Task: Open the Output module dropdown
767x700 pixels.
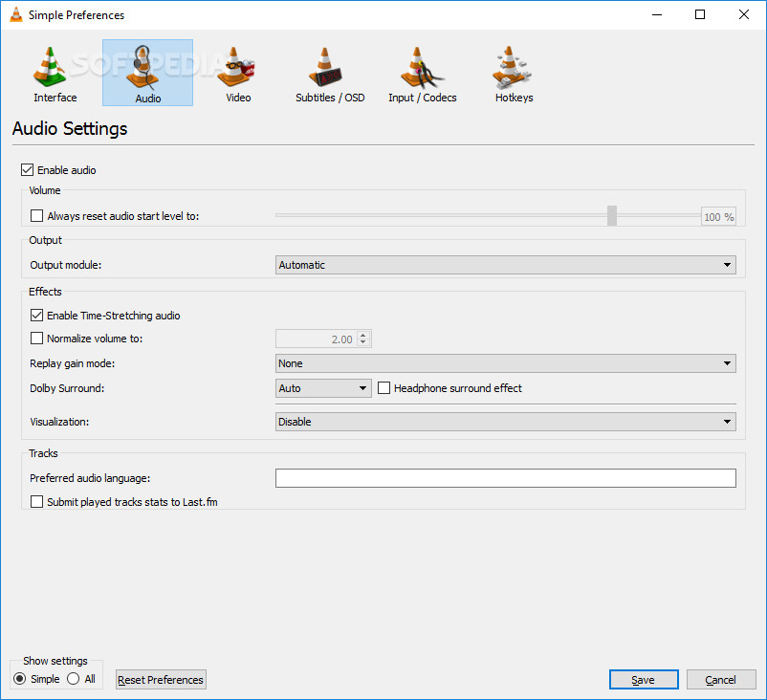Action: click(505, 265)
